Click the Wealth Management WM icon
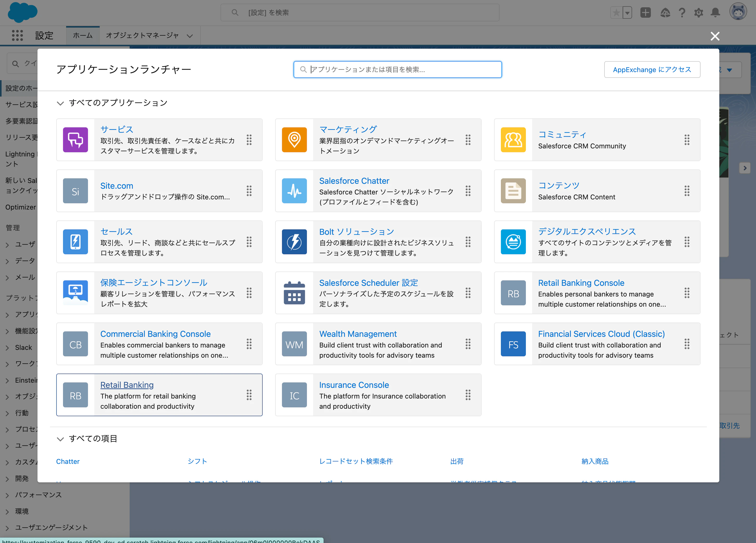This screenshot has height=543, width=756. click(294, 344)
